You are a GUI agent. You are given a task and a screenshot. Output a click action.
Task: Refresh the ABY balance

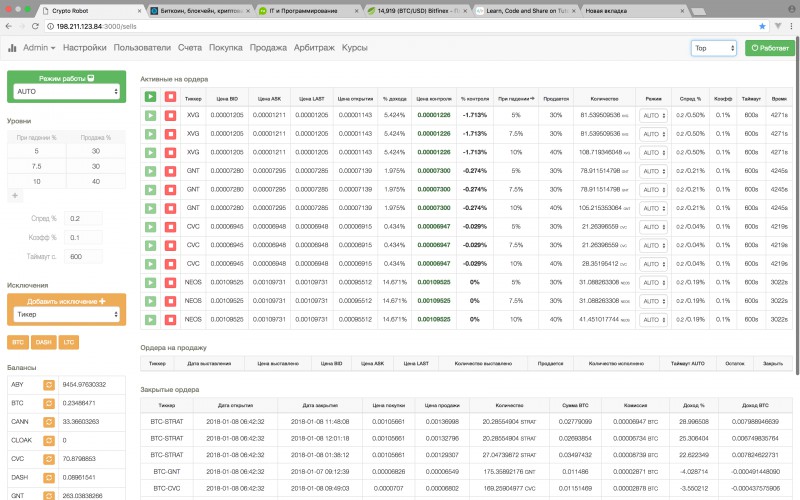coord(49,385)
